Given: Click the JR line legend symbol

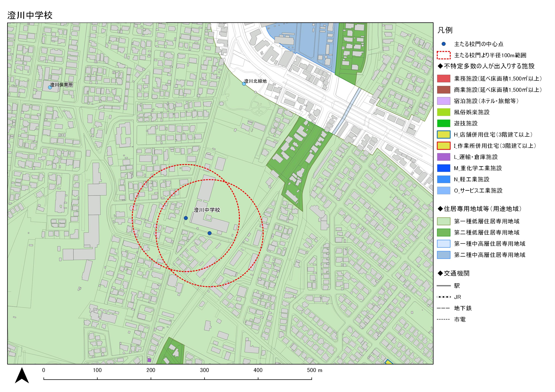Looking at the screenshot, I should (444, 297).
